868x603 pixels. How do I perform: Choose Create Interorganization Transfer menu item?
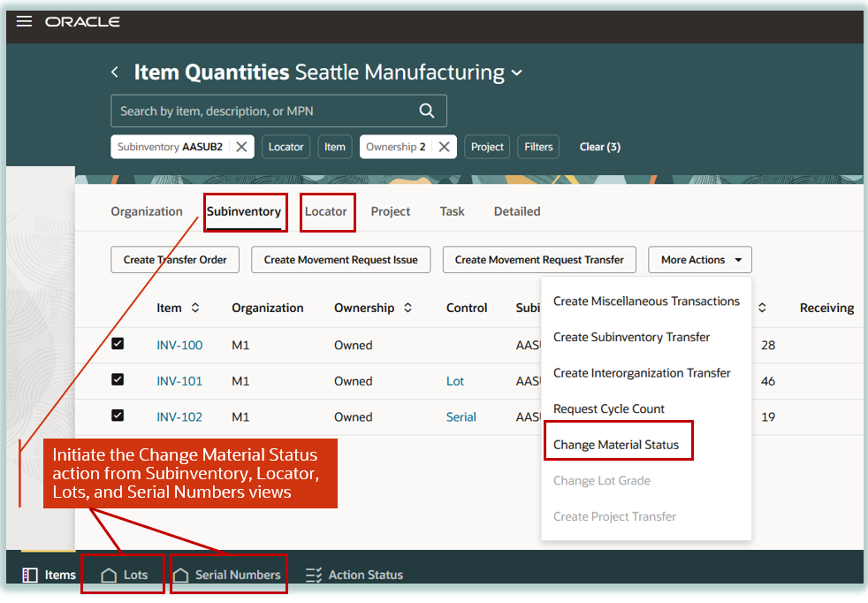[x=646, y=373]
